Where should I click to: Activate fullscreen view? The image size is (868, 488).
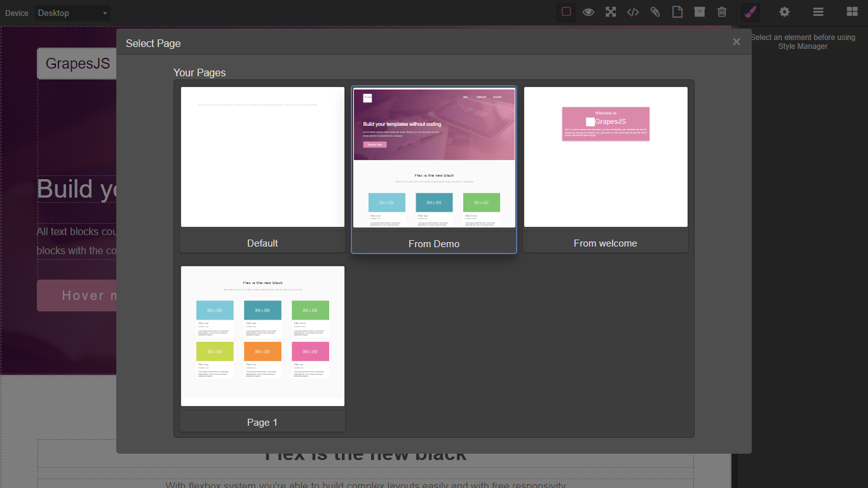click(x=611, y=12)
